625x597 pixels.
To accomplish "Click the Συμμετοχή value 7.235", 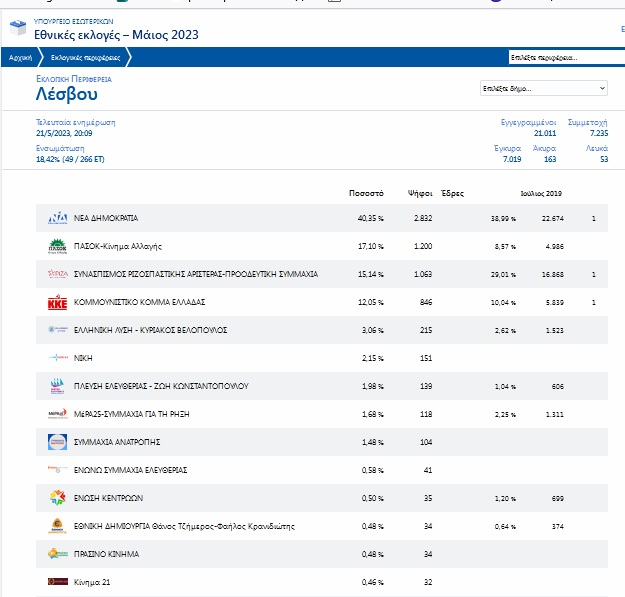I will [599, 133].
